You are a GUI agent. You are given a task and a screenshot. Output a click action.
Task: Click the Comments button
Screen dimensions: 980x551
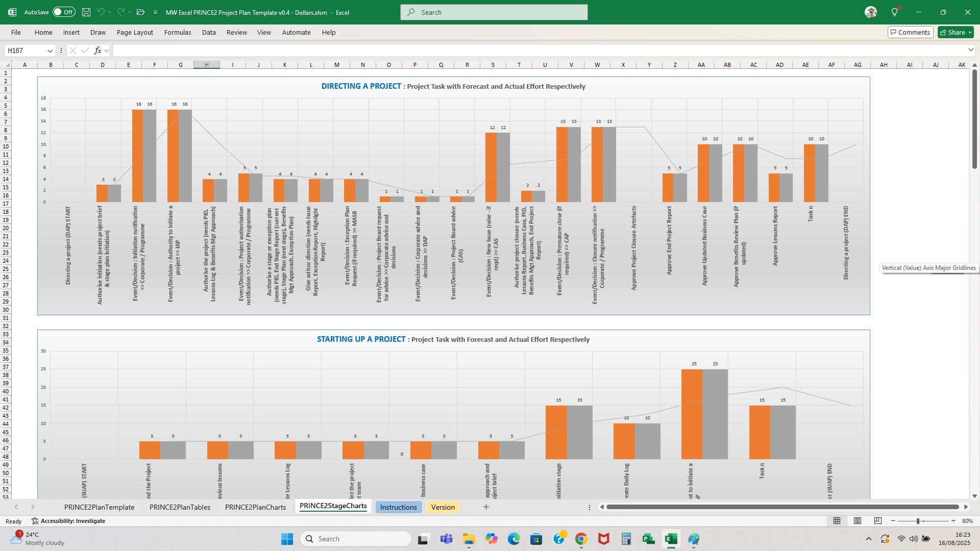click(x=910, y=32)
